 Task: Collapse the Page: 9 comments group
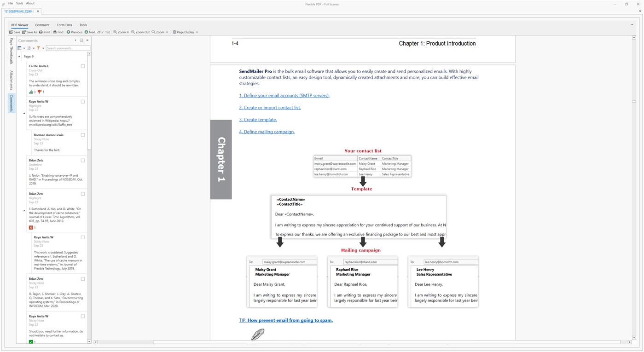click(19, 56)
